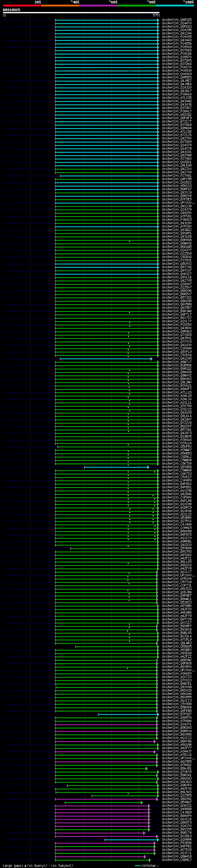Choose the UniRef100_Q6H7Q6 hit
197x868 pixels.
click(177, 741)
